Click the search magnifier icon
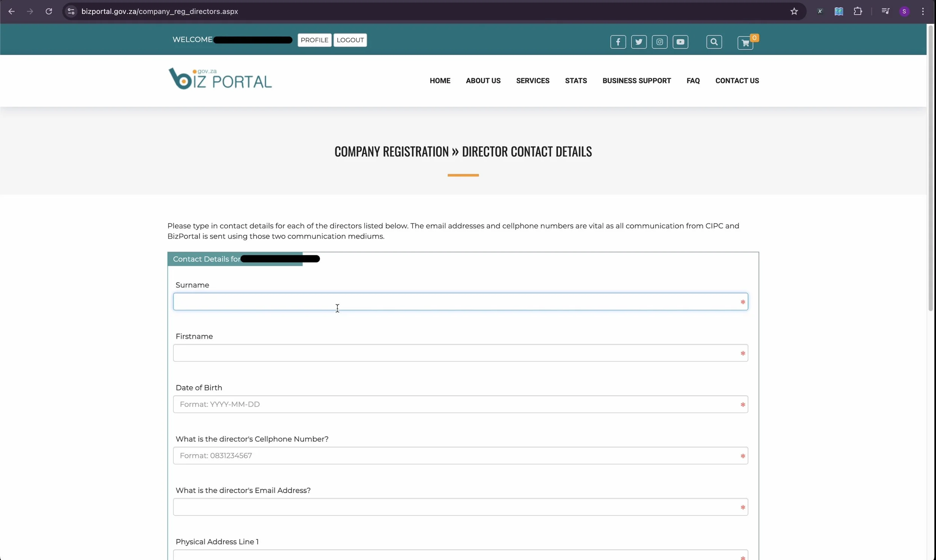Image resolution: width=936 pixels, height=560 pixels. tap(714, 42)
